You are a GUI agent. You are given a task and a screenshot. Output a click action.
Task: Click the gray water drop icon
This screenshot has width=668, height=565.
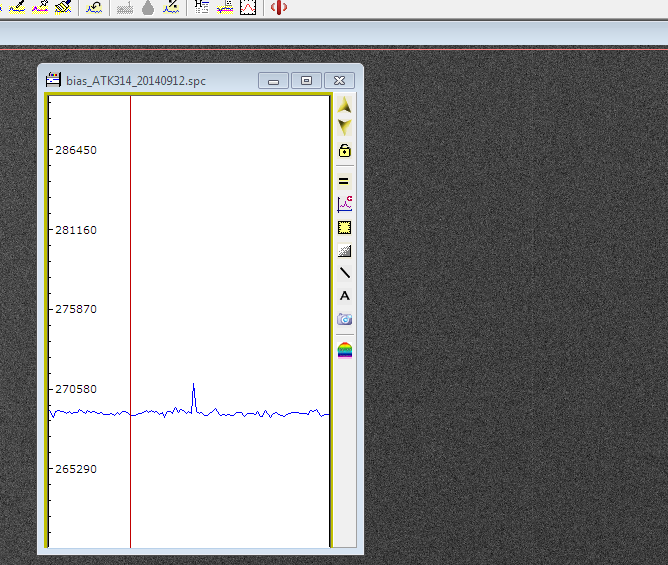(148, 7)
